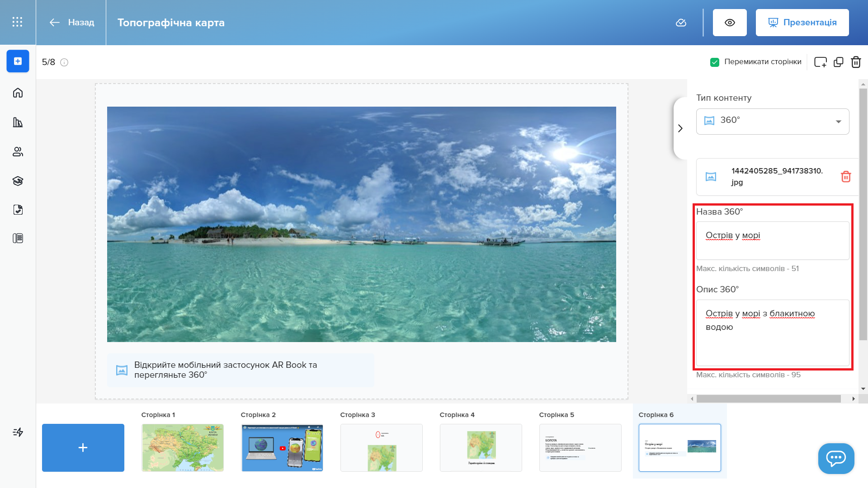Open the users sidebar icon
Viewport: 868px width, 488px height.
click(x=18, y=151)
